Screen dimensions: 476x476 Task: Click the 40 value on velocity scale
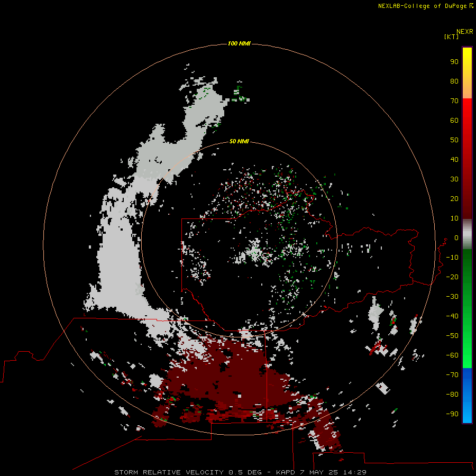click(454, 160)
